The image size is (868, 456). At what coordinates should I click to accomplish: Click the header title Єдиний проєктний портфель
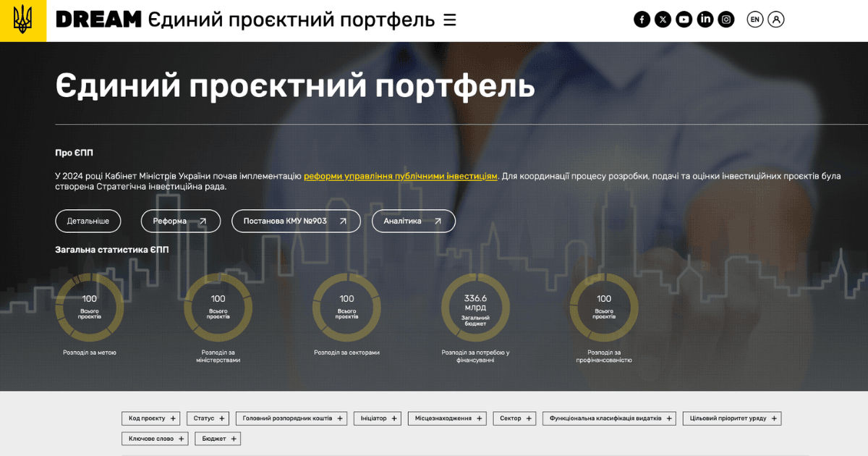(292, 20)
